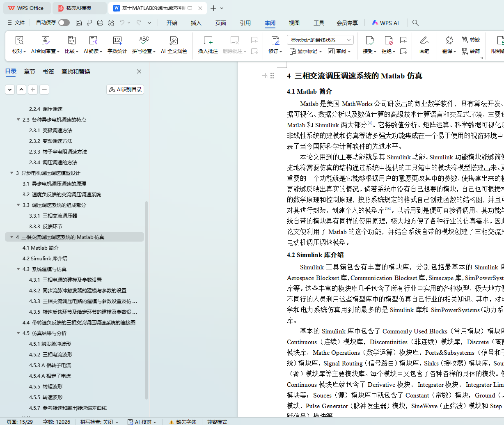Collapse the 4.5 仿真结果与分析 section
Viewport: 504px width, 425px height.
(x=18, y=333)
